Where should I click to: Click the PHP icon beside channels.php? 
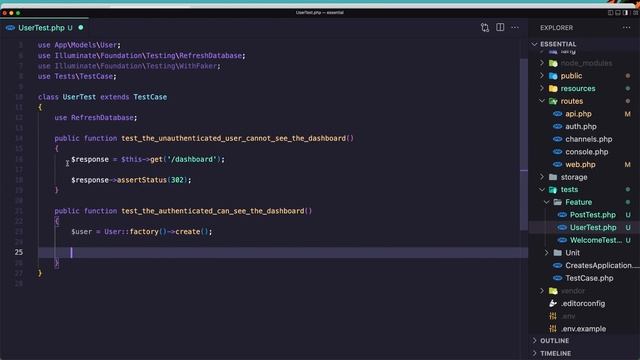[x=558, y=139]
